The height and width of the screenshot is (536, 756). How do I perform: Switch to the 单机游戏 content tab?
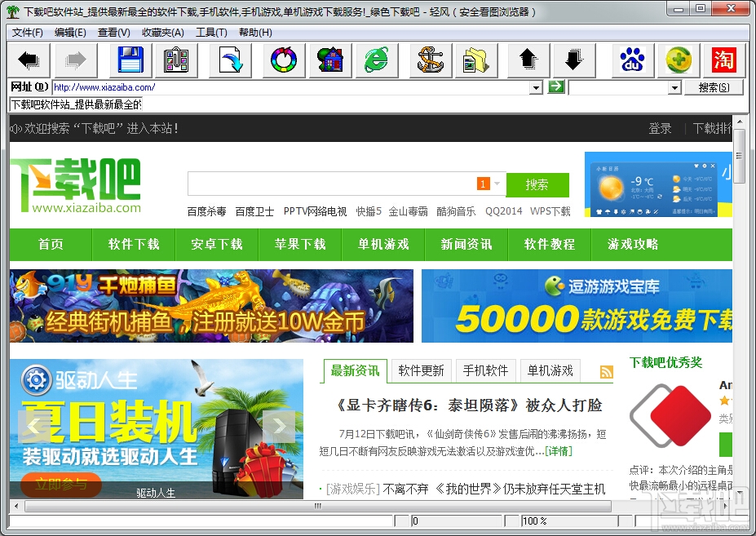pos(550,370)
